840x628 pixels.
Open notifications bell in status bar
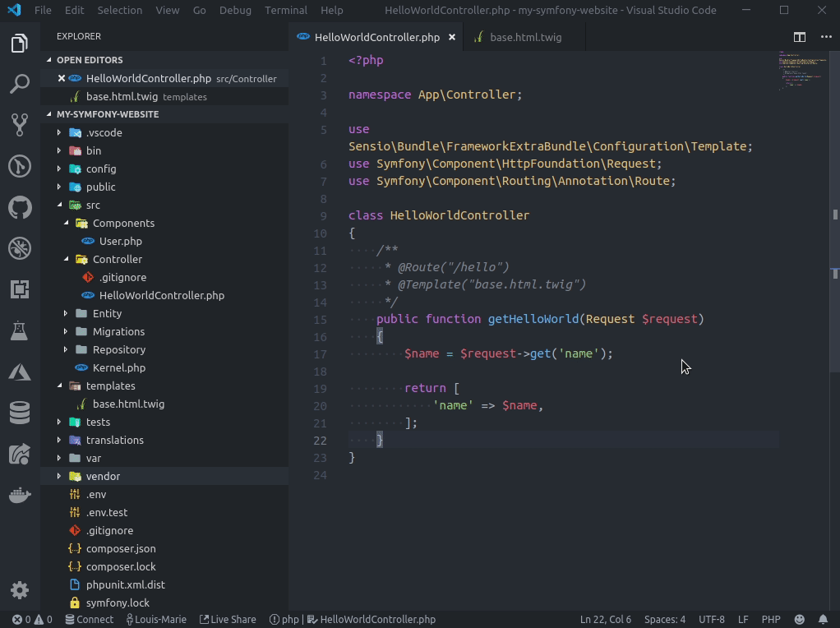[824, 620]
